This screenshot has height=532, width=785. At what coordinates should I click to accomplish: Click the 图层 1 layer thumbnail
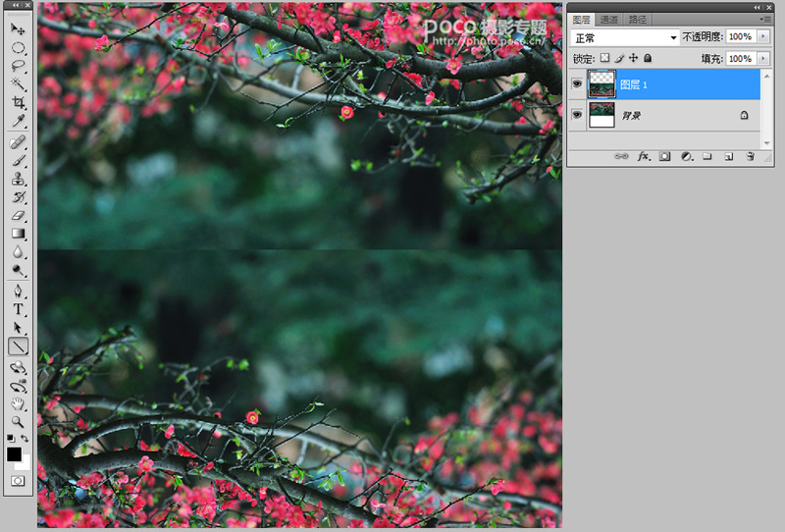click(x=602, y=84)
